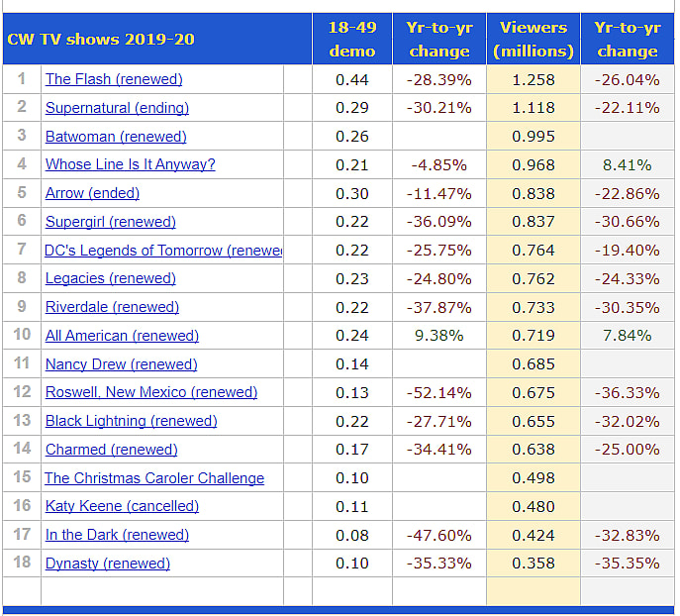Image resolution: width=680 pixels, height=616 pixels.
Task: Open the Nancy Drew (renewed) link
Action: pos(121,364)
